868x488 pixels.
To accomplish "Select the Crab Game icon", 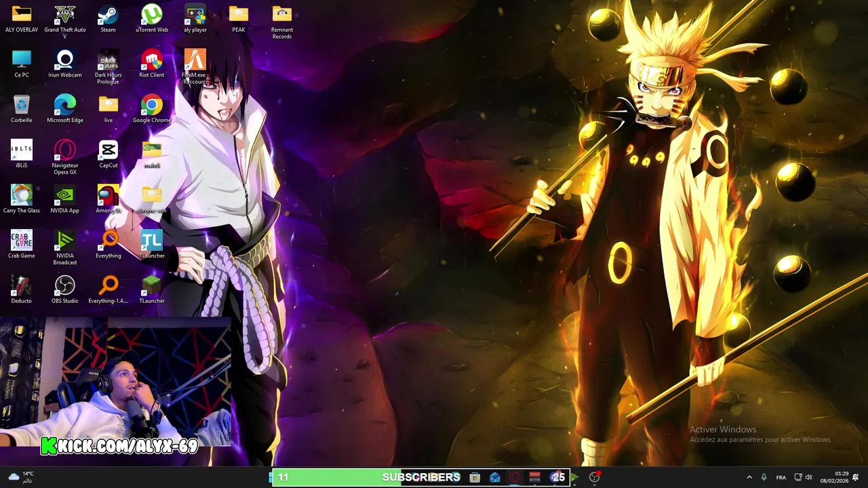I will pos(22,245).
